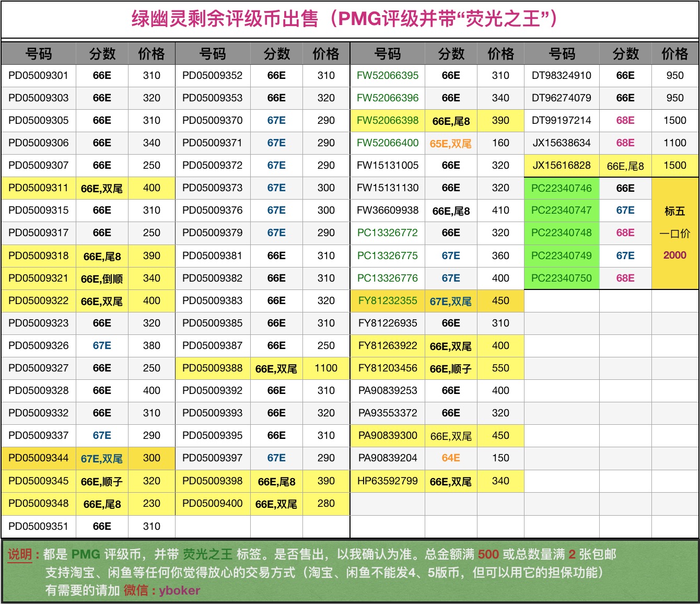
Task: Select the price cell showing 160
Action: pyautogui.click(x=500, y=143)
